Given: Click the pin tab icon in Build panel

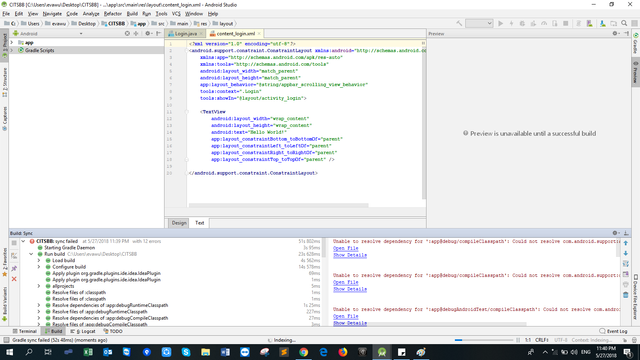Looking at the screenshot, I should click(14, 268).
